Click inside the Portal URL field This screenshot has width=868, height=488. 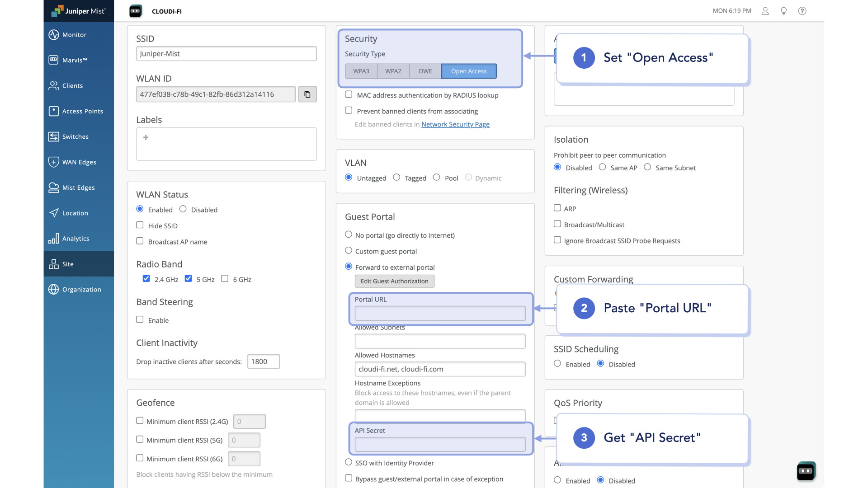pyautogui.click(x=440, y=313)
